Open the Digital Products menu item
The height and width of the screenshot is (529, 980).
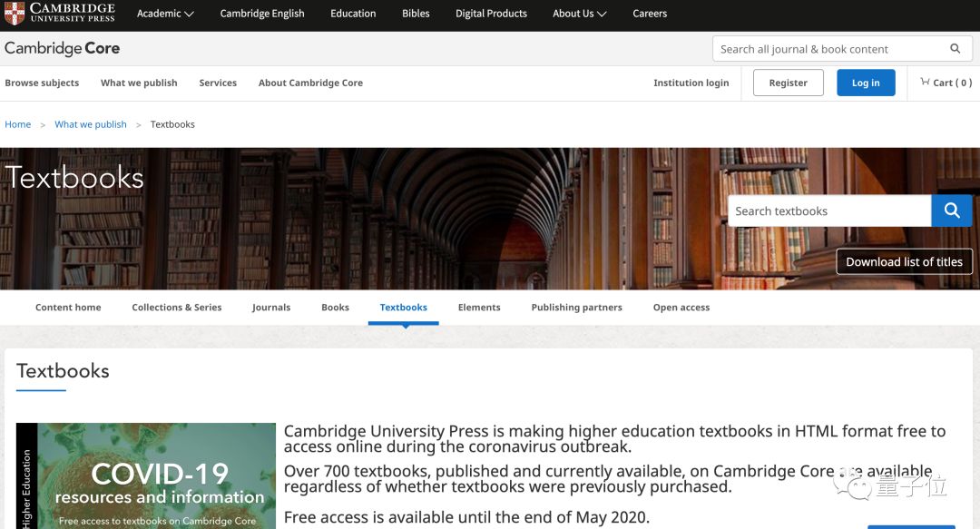tap(491, 14)
